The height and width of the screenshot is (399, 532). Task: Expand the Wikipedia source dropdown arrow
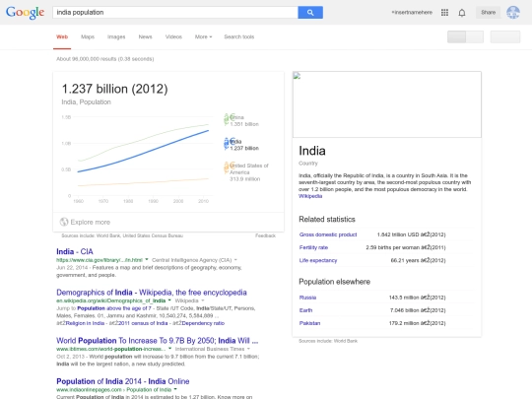[x=203, y=300]
